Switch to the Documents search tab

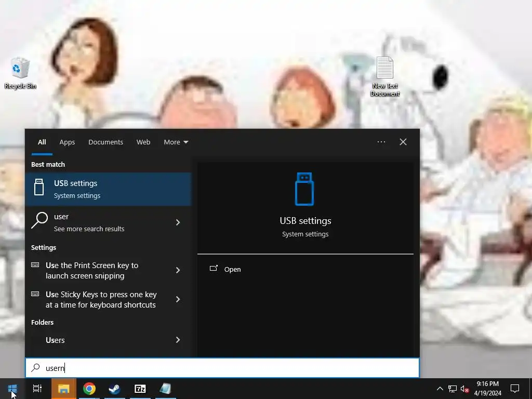[x=105, y=142]
